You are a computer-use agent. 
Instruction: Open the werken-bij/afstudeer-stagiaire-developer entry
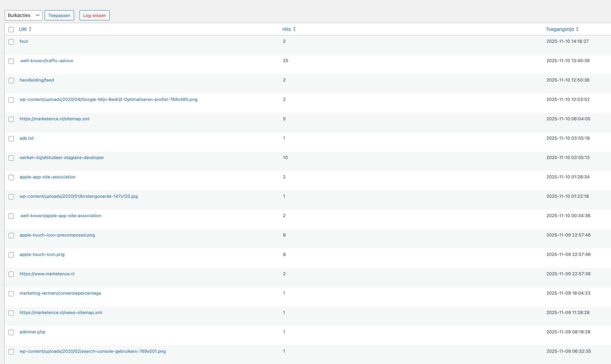[x=62, y=157]
